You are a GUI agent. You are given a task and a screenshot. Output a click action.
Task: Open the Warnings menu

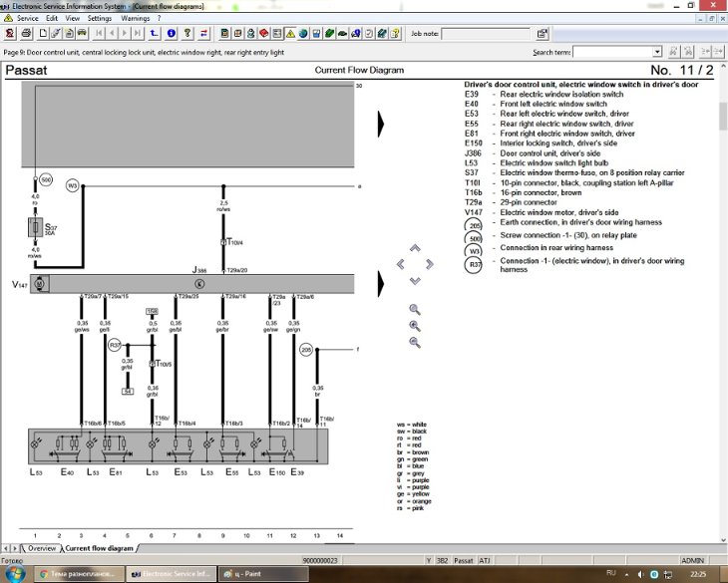[135, 18]
